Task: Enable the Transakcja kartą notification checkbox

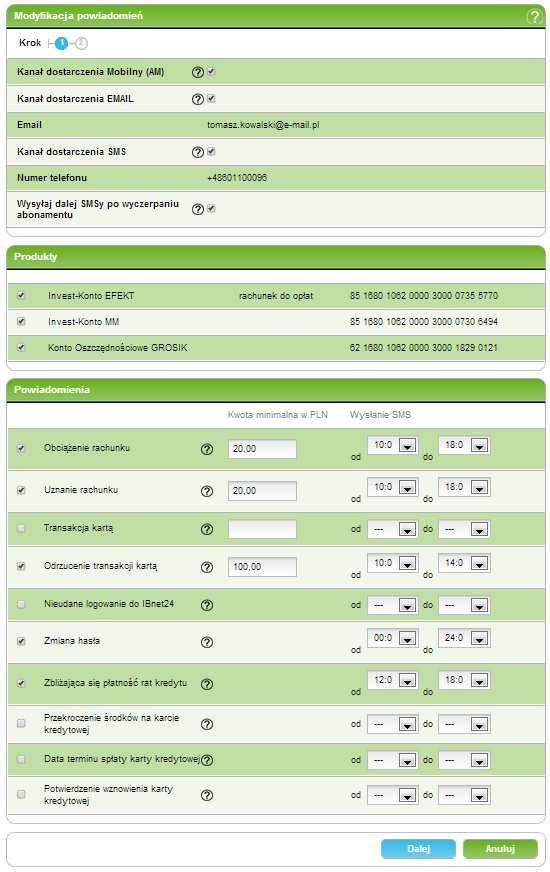Action: pos(21,528)
